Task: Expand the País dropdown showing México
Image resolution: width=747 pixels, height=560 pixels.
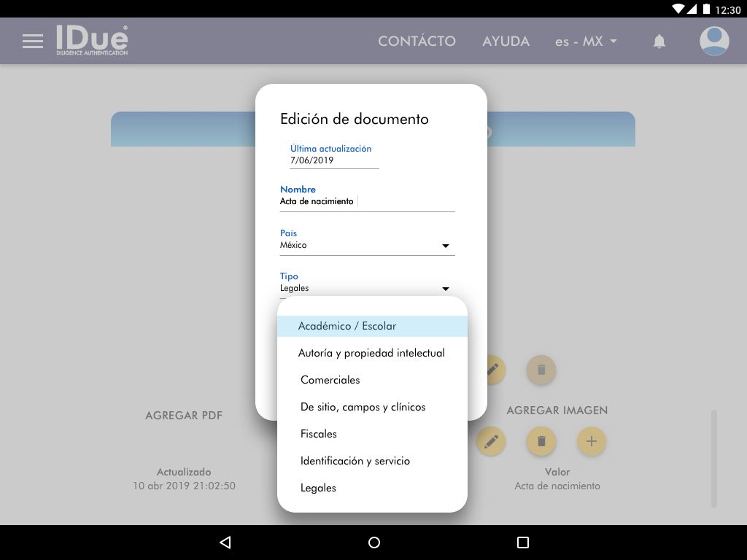Action: 367,246
